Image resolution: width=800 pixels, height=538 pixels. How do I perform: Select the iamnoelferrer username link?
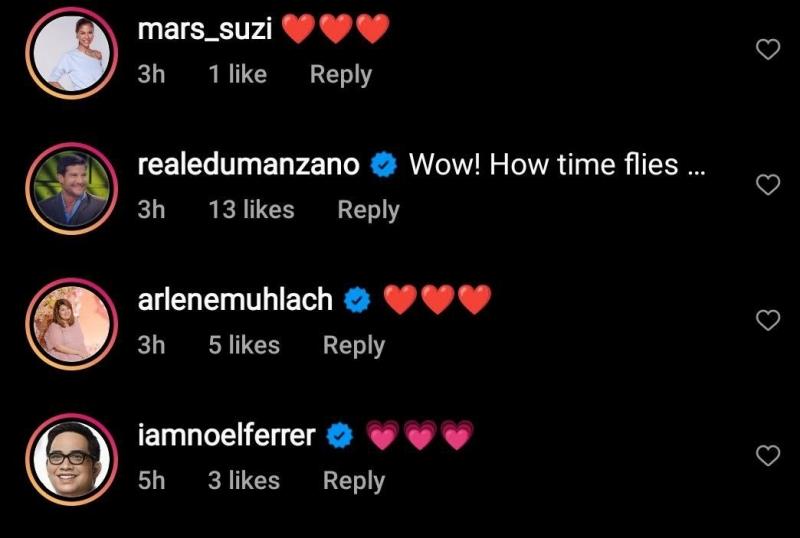coord(227,436)
